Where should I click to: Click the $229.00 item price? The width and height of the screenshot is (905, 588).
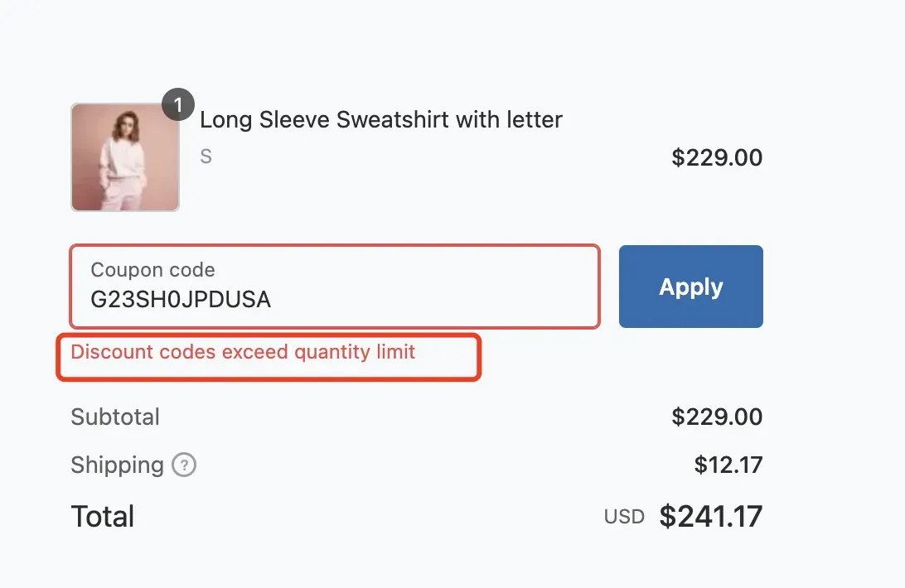tap(717, 157)
